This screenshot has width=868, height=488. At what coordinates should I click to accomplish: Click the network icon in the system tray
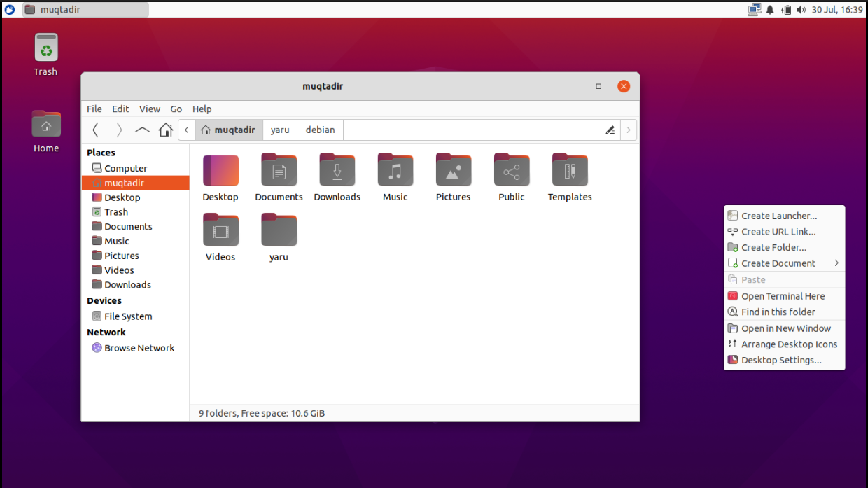click(x=755, y=9)
